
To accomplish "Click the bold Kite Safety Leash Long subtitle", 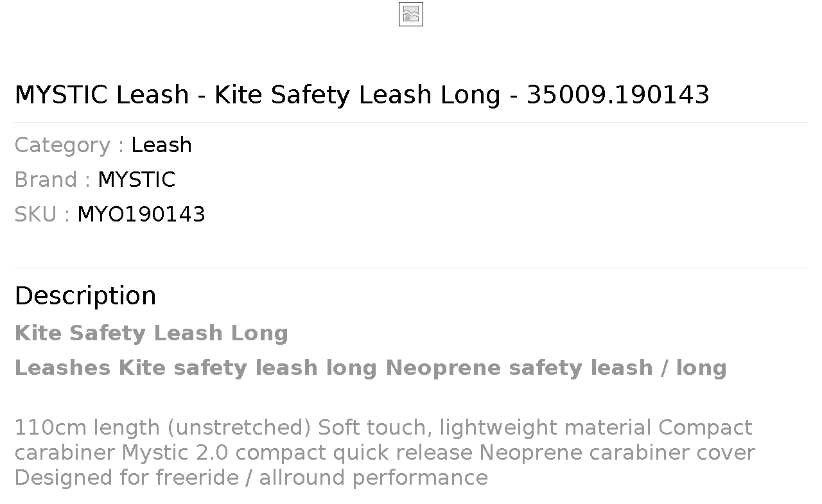I will (x=151, y=333).
